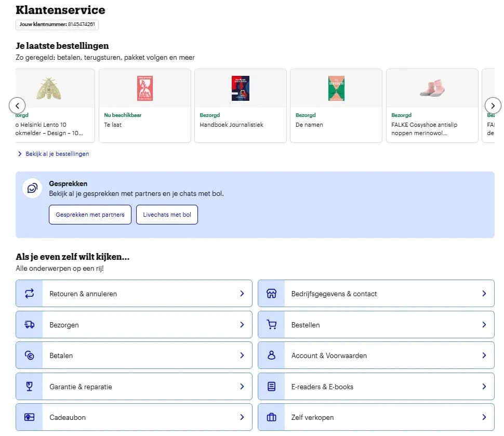Open the Cadeaubon topic label
The height and width of the screenshot is (436, 504).
coord(68,417)
